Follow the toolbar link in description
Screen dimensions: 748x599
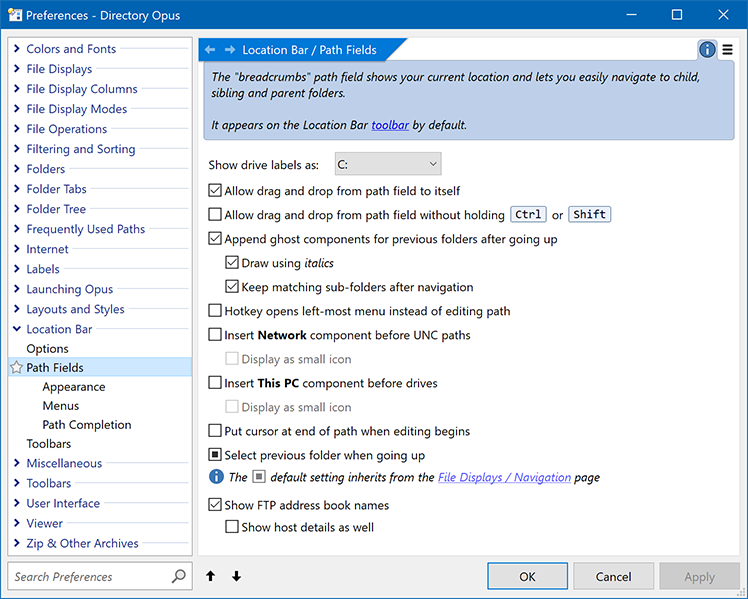[390, 125]
